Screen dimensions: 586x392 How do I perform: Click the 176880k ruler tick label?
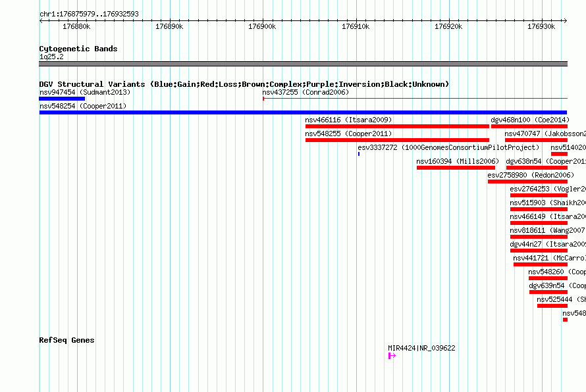pyautogui.click(x=76, y=26)
